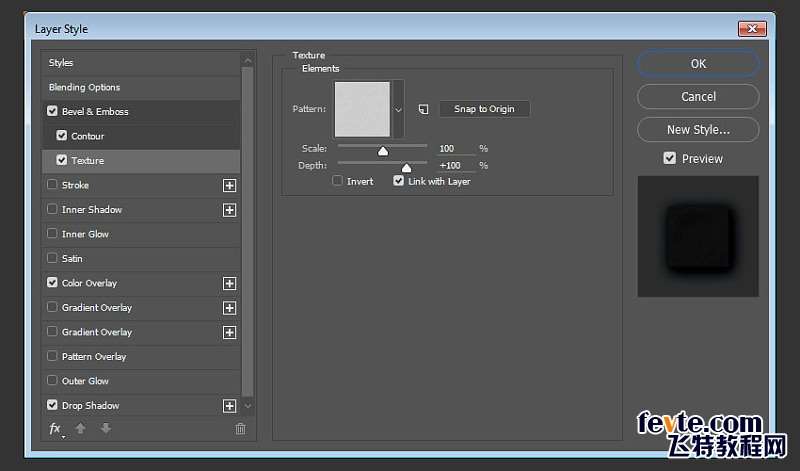The image size is (800, 471).
Task: Uncheck Link with Layer checkbox
Action: click(x=398, y=181)
